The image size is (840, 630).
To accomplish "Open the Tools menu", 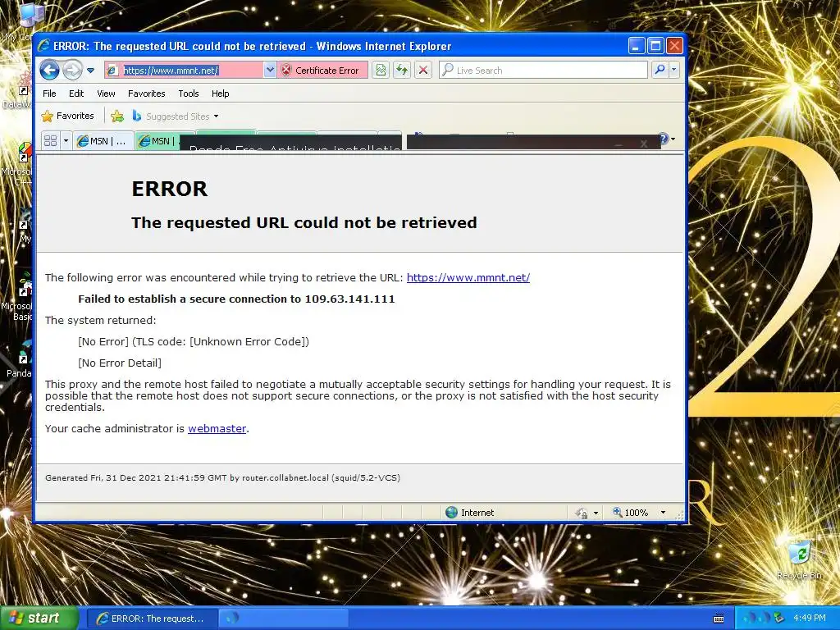I will [189, 94].
